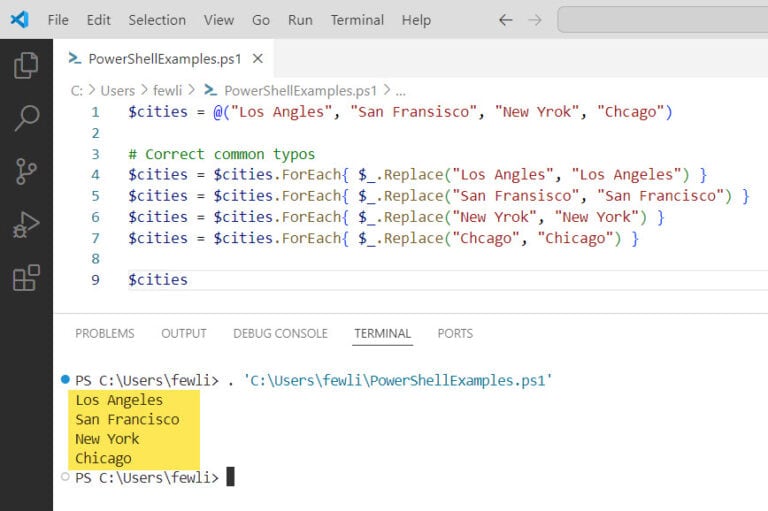The width and height of the screenshot is (768, 511).
Task: Click the PowerShell file icon on the tab
Action: tap(75, 58)
